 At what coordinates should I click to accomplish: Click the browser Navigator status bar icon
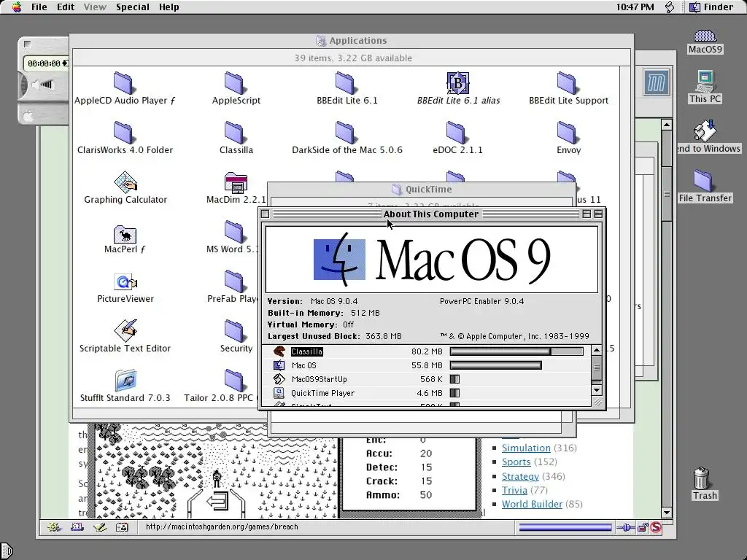coord(54,527)
